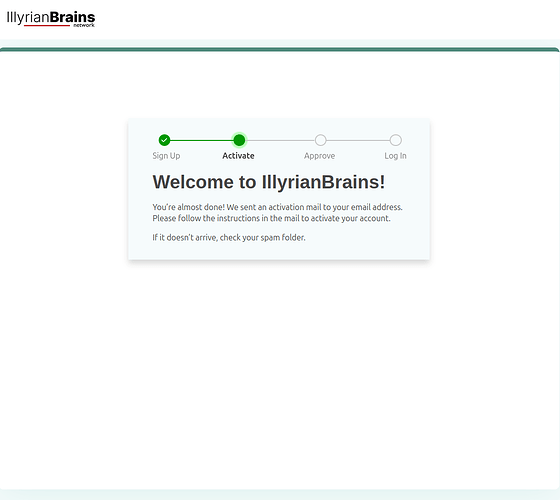Click the IllyrianBrains network logo
Image resolution: width=560 pixels, height=500 pixels.
(51, 19)
